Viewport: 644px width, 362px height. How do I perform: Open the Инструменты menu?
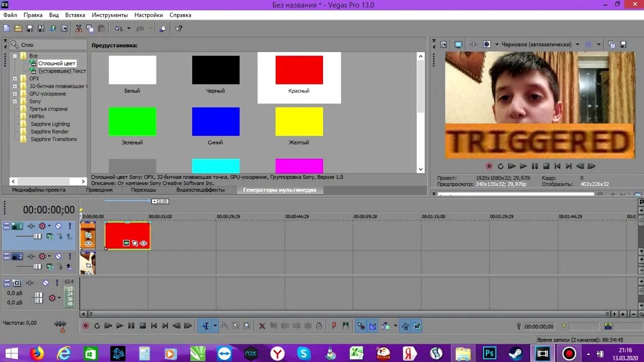coord(110,15)
